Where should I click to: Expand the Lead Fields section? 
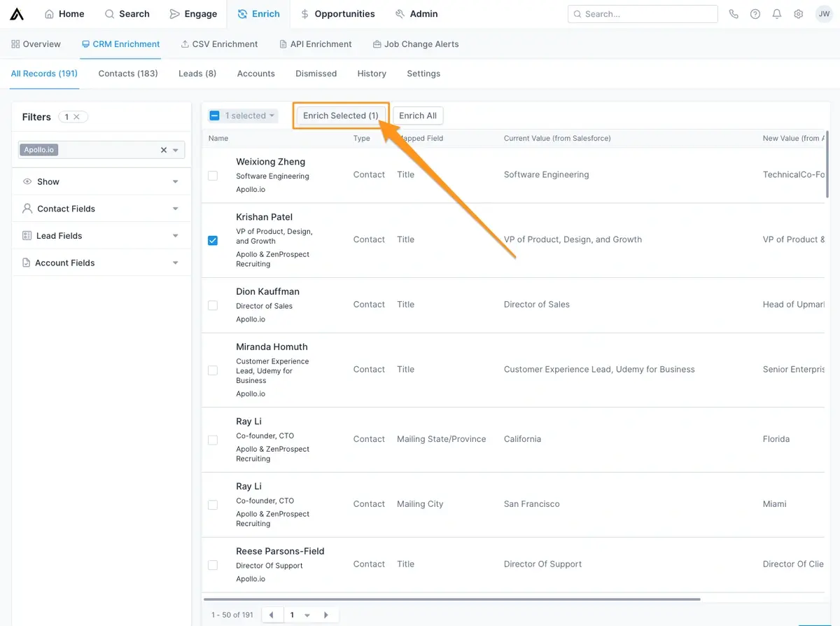click(x=101, y=236)
